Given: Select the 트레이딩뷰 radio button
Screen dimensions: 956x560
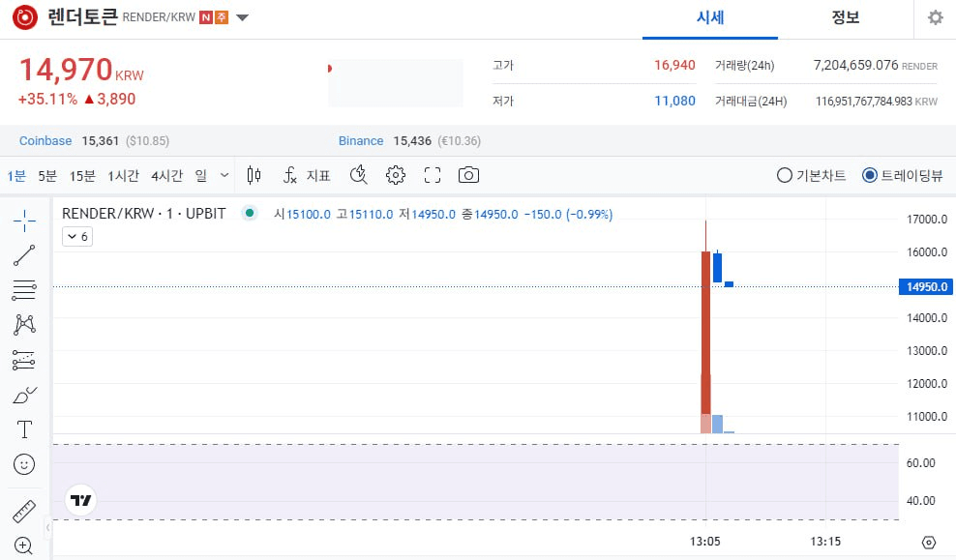Looking at the screenshot, I should (x=870, y=175).
